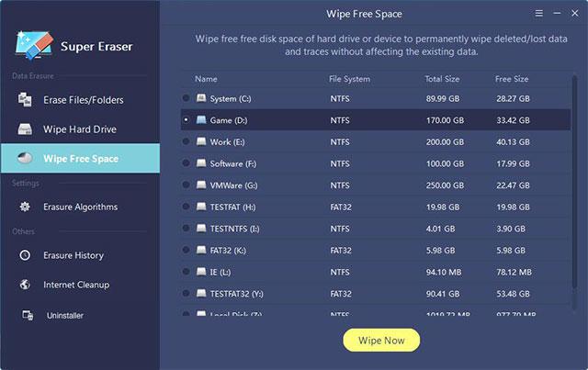588x370 pixels.
Task: Sort the list by Name column header
Action: click(206, 79)
